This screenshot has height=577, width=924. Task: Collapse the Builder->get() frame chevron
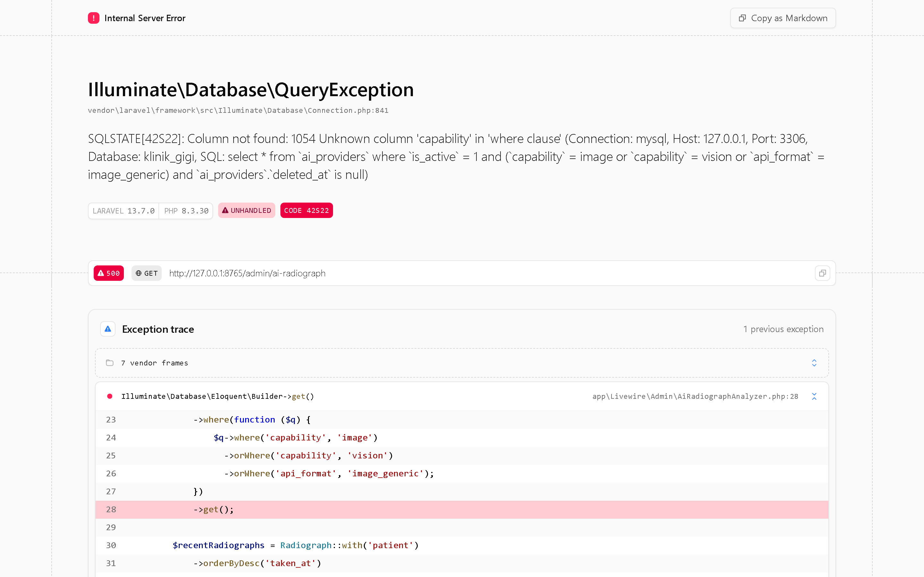(814, 397)
